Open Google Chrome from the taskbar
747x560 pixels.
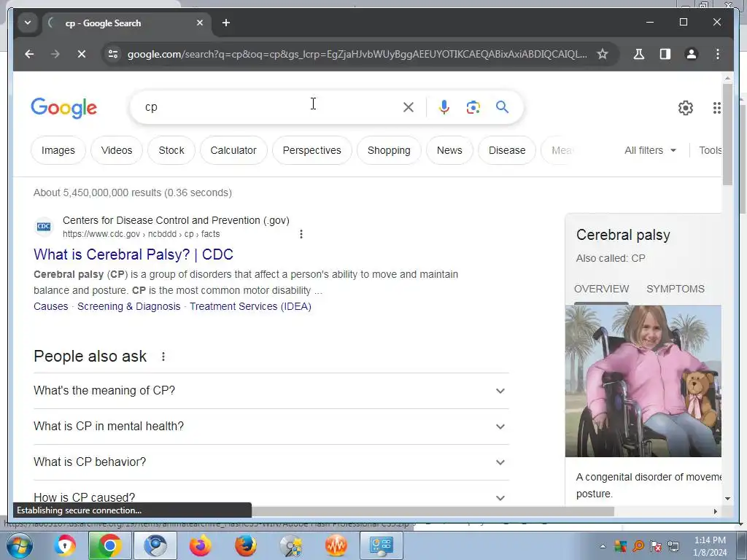[x=109, y=545]
